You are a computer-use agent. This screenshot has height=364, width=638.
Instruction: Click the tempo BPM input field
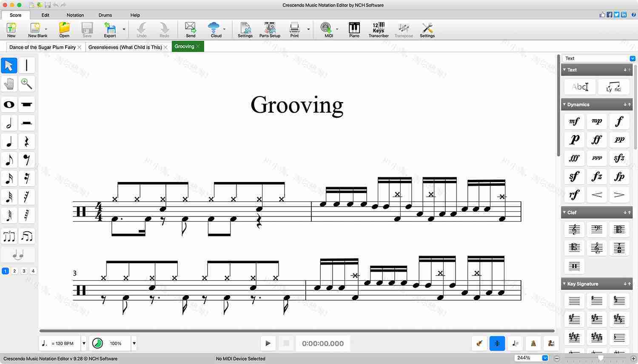tap(63, 343)
